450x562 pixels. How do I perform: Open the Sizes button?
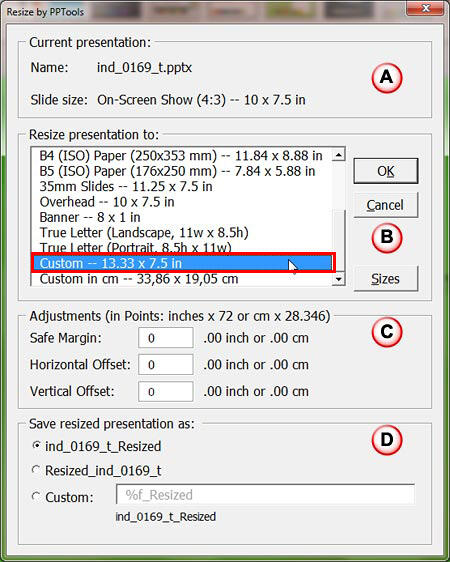(386, 278)
